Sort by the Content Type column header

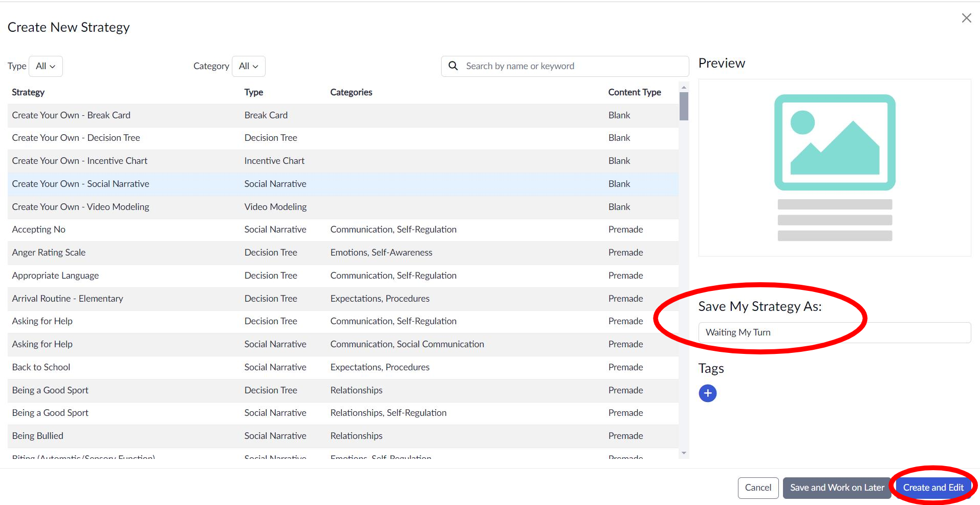point(634,92)
